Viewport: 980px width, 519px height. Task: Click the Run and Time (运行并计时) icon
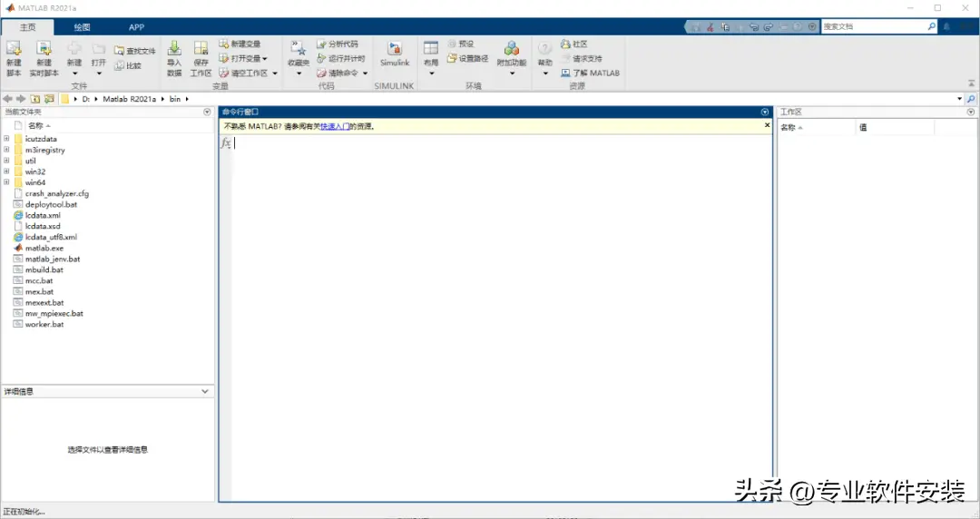(x=321, y=58)
